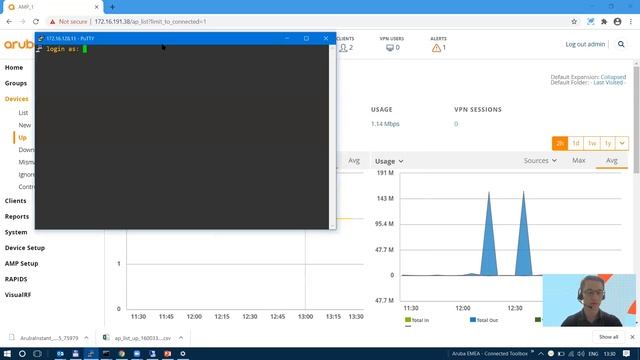
Task: Open the Chrome three-dot menu
Action: pyautogui.click(x=631, y=22)
